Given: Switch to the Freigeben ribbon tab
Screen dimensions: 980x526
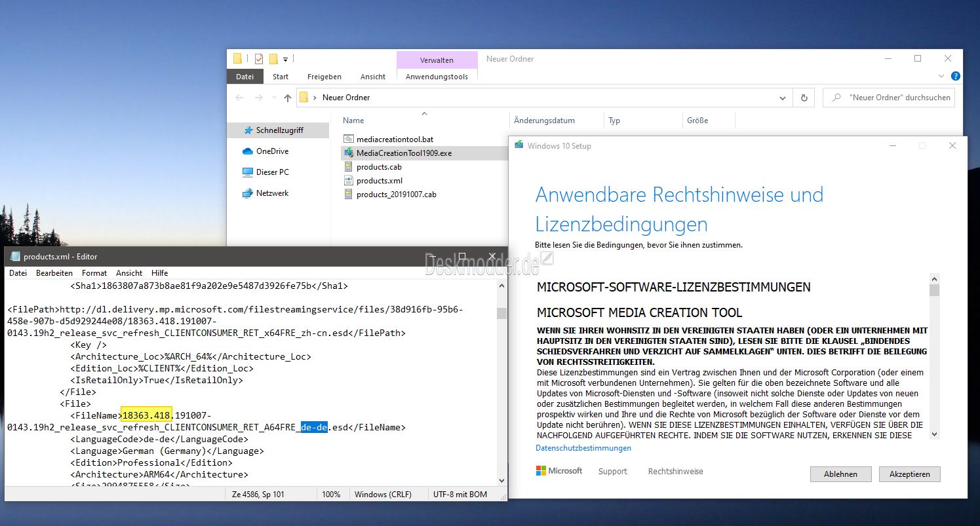Looking at the screenshot, I should 324,77.
